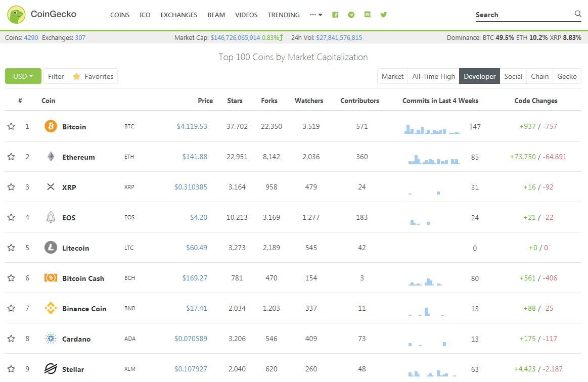The width and height of the screenshot is (588, 382).
Task: Favorite Ethereum with its star
Action: (x=11, y=157)
